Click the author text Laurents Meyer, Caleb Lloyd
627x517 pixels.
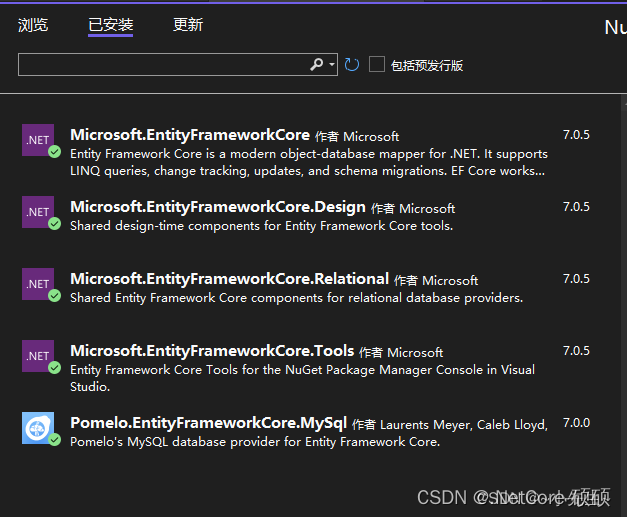[464, 425]
